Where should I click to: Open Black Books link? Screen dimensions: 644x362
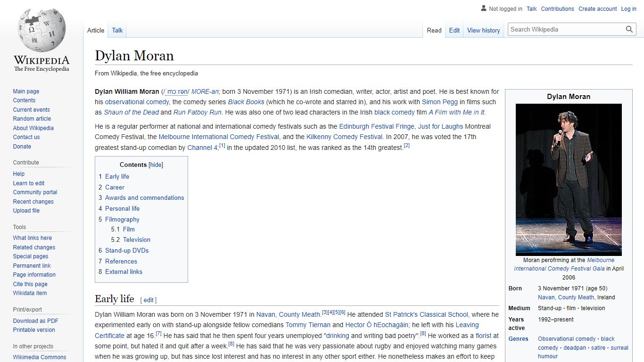[x=246, y=102]
